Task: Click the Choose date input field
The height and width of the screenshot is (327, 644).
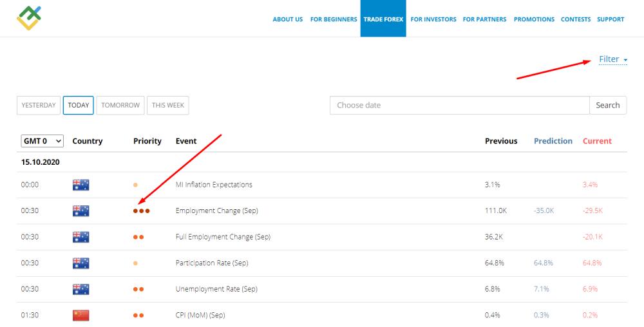Action: [459, 106]
